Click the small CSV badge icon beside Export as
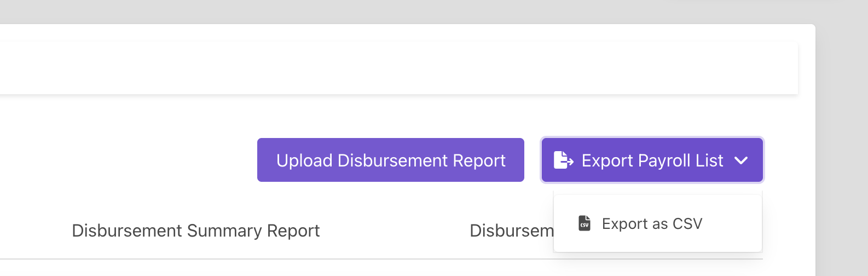 click(585, 223)
